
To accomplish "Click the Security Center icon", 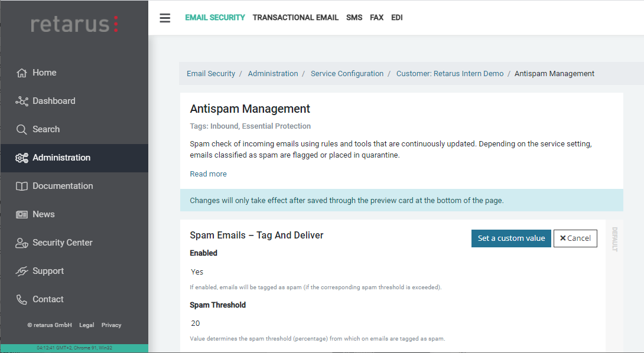I will pos(22,243).
